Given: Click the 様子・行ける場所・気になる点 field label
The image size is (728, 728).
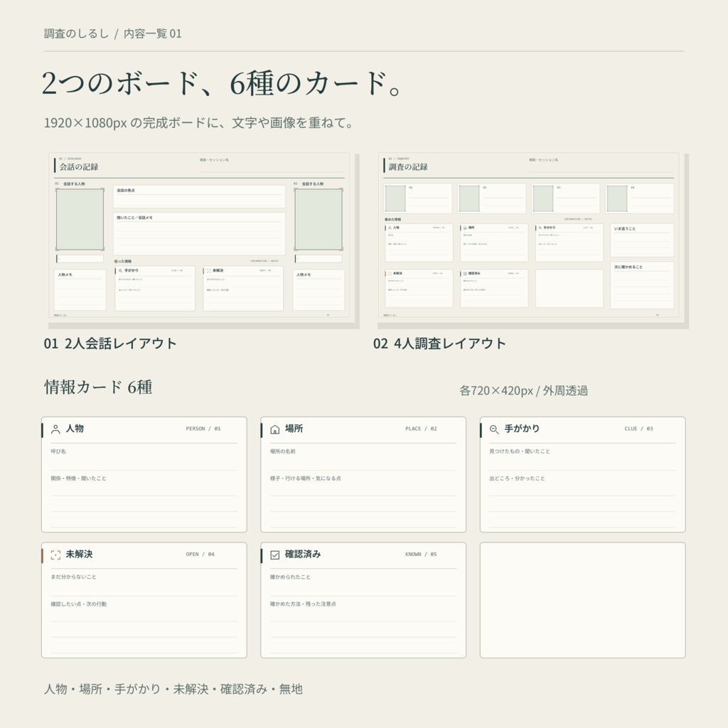Looking at the screenshot, I should [x=306, y=478].
